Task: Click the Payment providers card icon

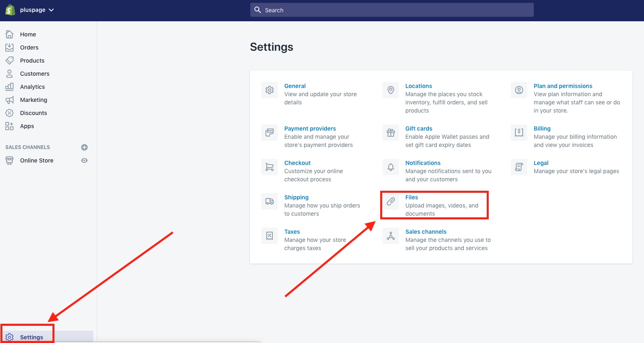Action: tap(270, 133)
